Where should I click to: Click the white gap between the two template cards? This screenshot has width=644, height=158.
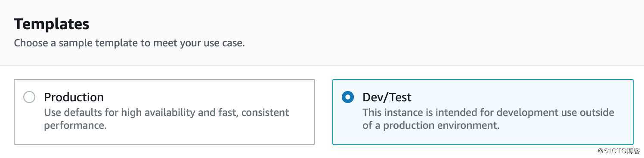tap(324, 112)
